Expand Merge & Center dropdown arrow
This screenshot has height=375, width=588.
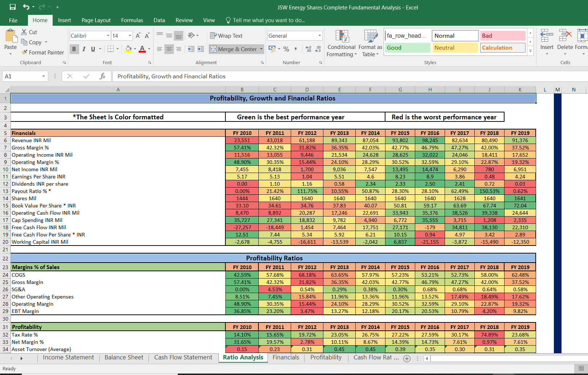tap(261, 49)
